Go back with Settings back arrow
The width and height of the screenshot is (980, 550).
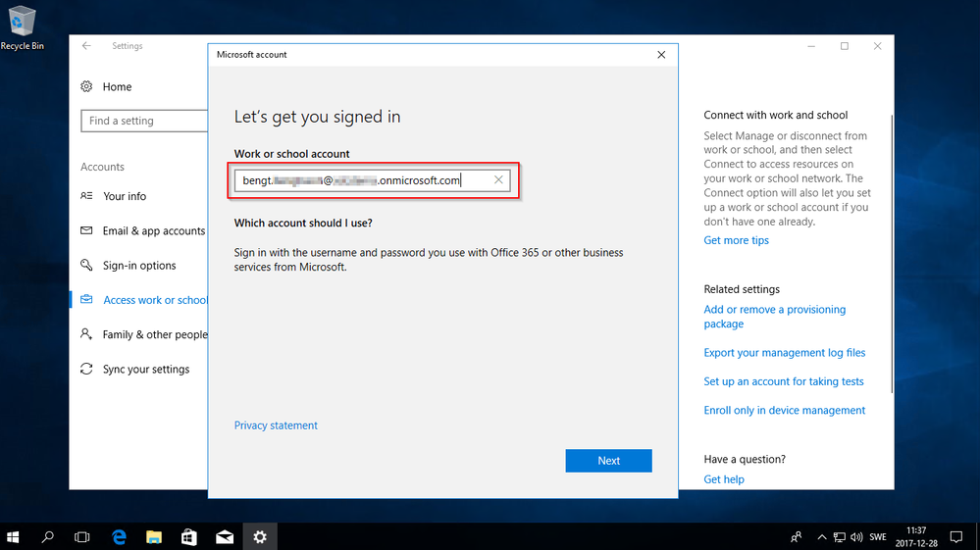pyautogui.click(x=86, y=45)
